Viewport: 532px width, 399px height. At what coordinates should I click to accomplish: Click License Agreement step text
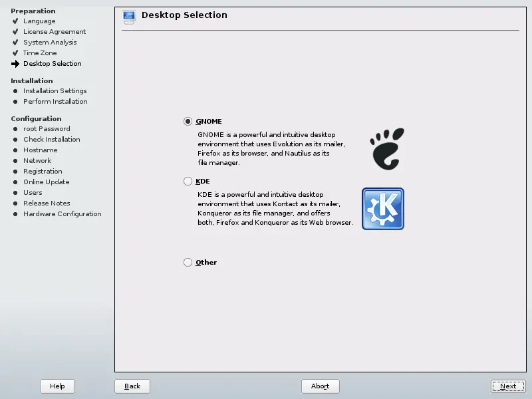pyautogui.click(x=55, y=31)
